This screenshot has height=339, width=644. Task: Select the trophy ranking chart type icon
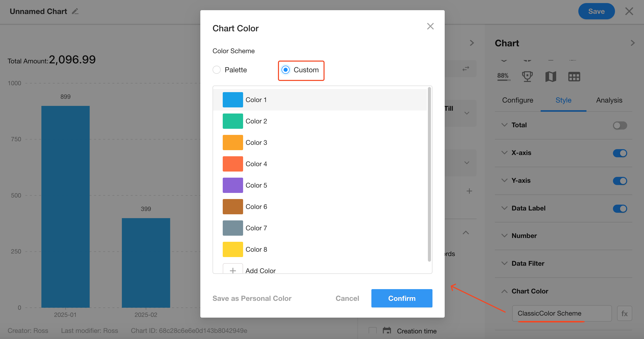click(x=527, y=76)
